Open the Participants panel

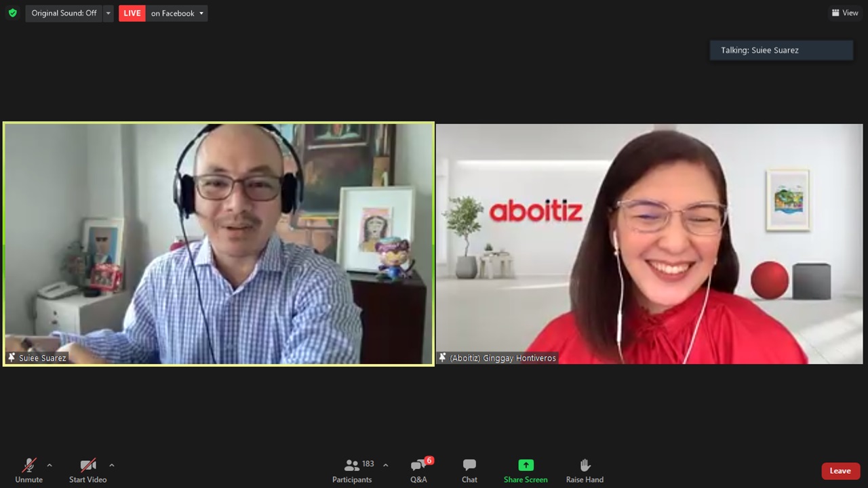(352, 470)
